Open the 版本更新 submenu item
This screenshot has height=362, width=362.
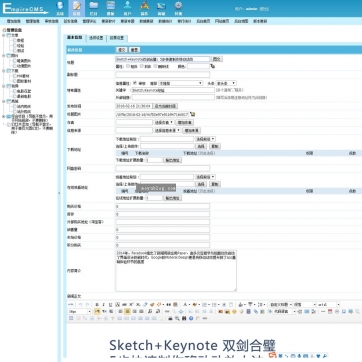(260, 21)
